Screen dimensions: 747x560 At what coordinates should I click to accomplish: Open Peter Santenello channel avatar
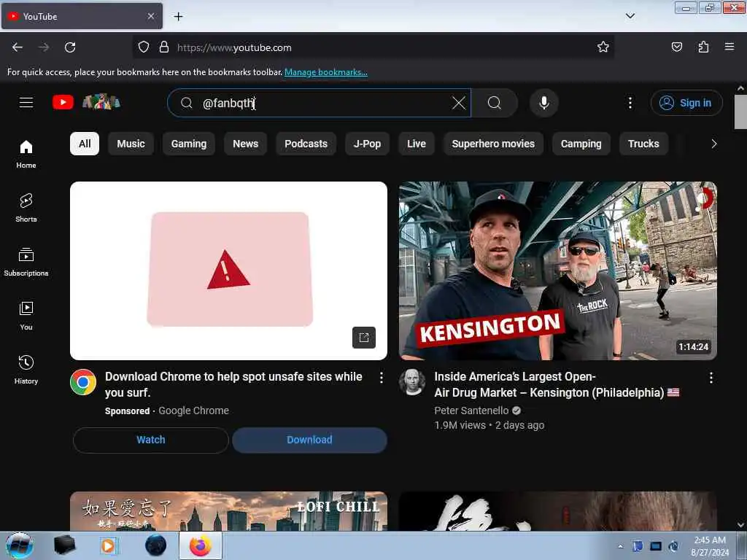pyautogui.click(x=412, y=382)
